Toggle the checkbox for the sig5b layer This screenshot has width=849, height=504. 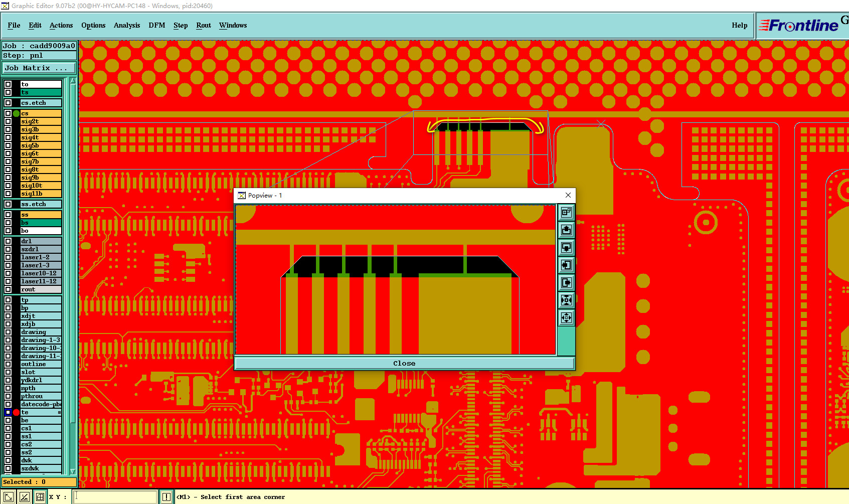[8, 145]
